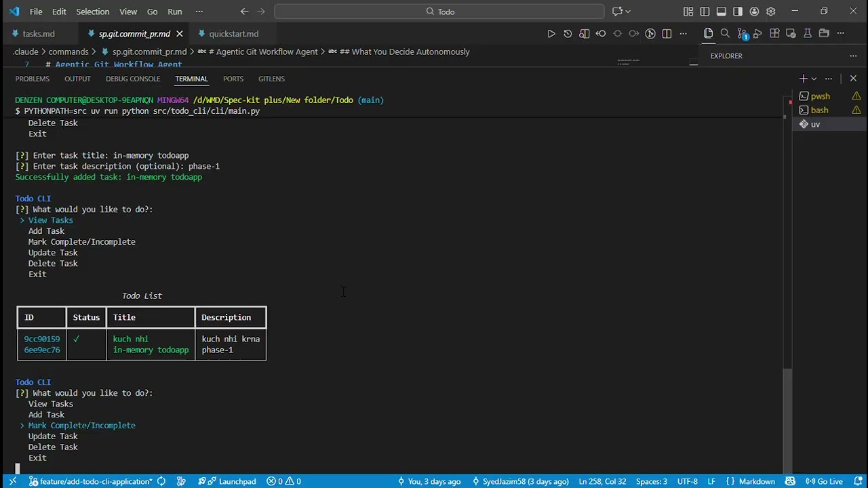868x488 pixels.
Task: Go to previous change arrow icon
Action: pyautogui.click(x=601, y=34)
